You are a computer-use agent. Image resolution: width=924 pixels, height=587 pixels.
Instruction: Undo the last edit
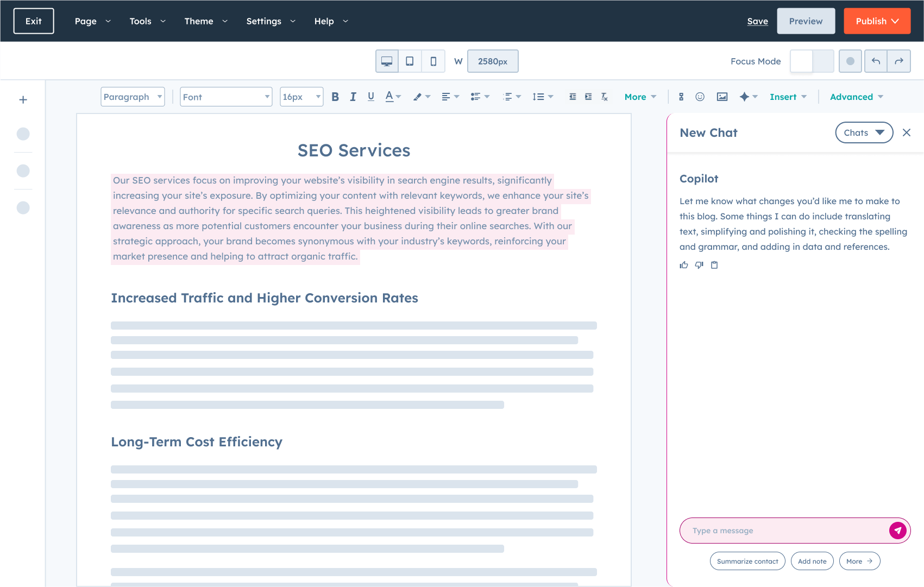click(875, 61)
